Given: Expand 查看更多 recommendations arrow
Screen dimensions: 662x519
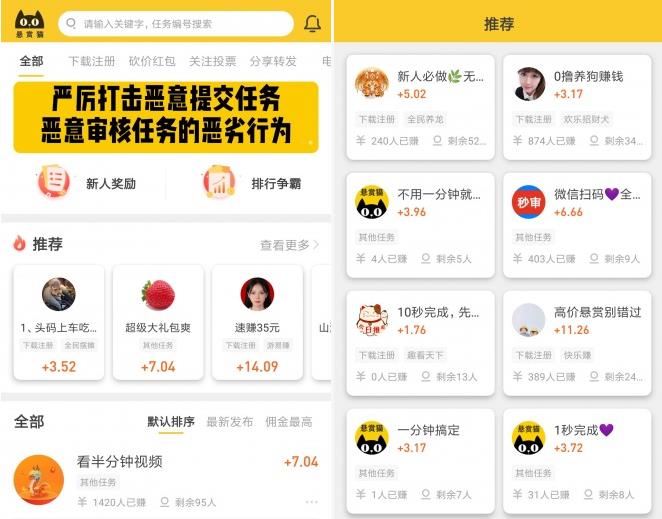Looking at the screenshot, I should coord(317,245).
